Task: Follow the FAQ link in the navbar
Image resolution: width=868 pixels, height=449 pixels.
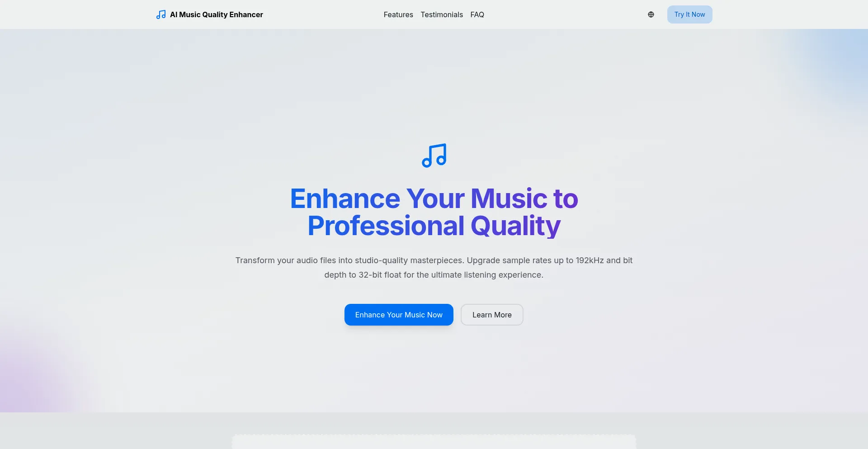Action: [477, 14]
